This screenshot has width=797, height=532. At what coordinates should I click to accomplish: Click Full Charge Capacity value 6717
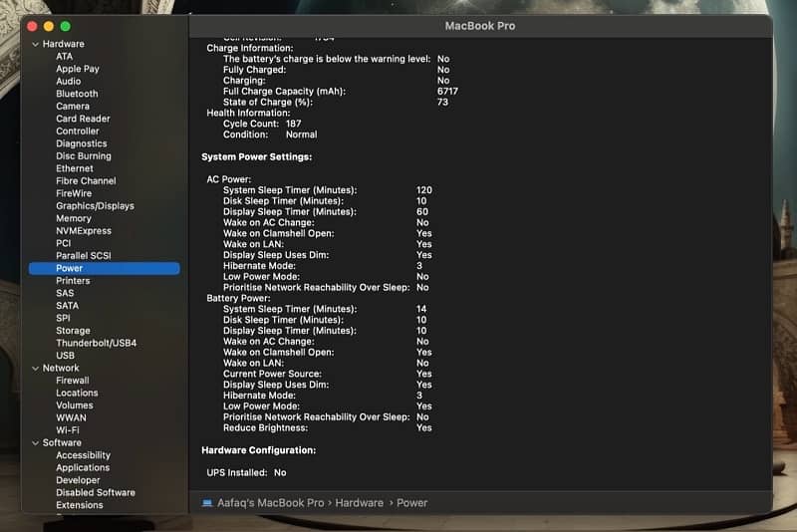[x=447, y=92]
